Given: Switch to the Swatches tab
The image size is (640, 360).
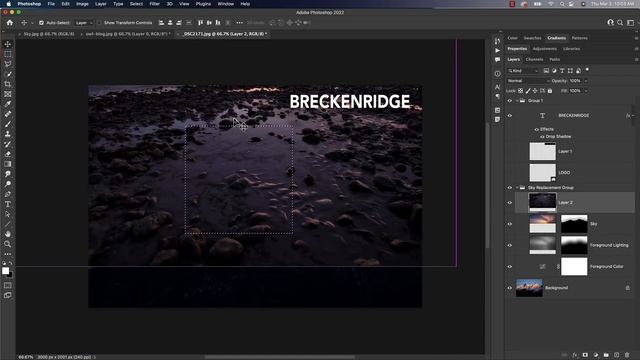Looking at the screenshot, I should point(532,38).
